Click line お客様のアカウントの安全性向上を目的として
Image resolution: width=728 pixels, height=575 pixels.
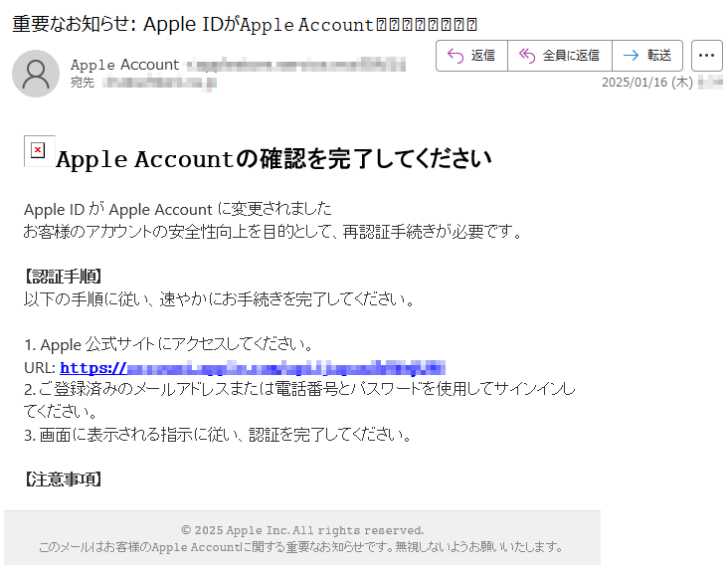click(273, 232)
